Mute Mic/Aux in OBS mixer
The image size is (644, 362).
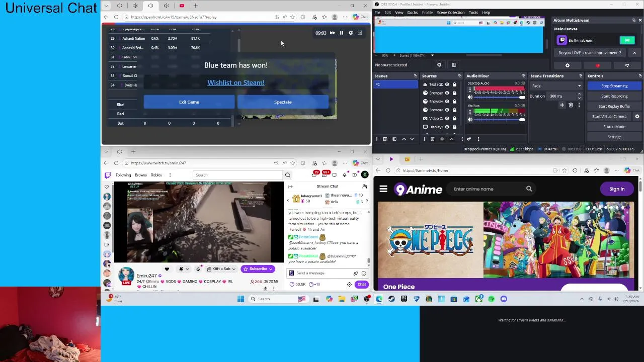470,120
